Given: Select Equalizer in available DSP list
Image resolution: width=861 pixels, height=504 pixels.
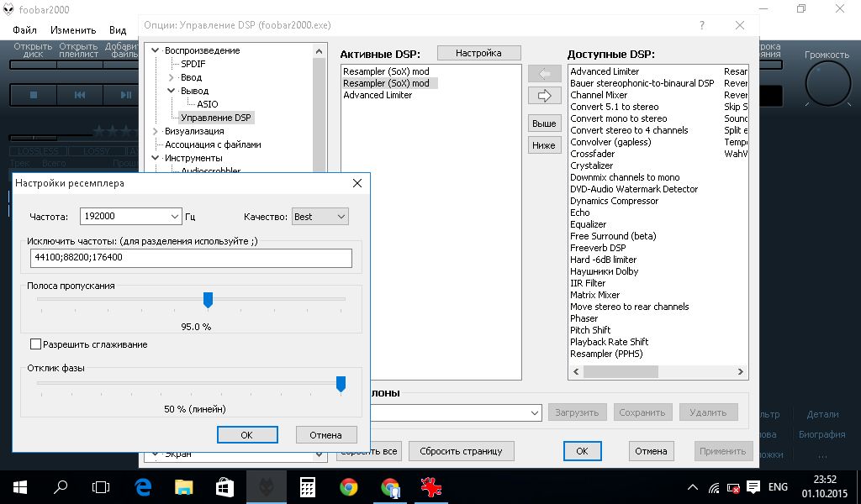Looking at the screenshot, I should point(588,224).
